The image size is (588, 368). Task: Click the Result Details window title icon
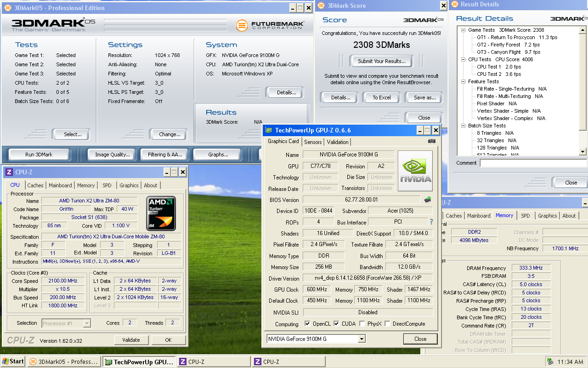[x=455, y=5]
